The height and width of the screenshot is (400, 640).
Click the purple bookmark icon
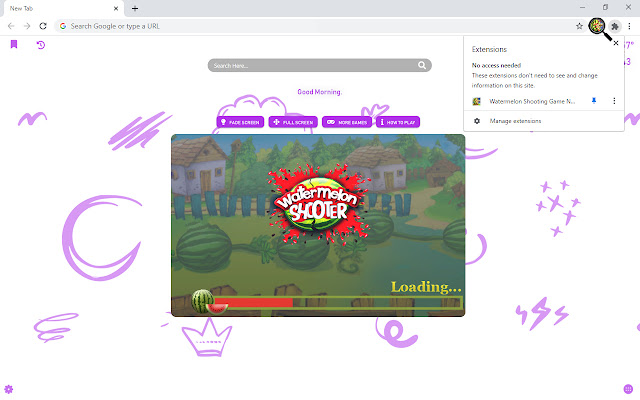pos(14,44)
